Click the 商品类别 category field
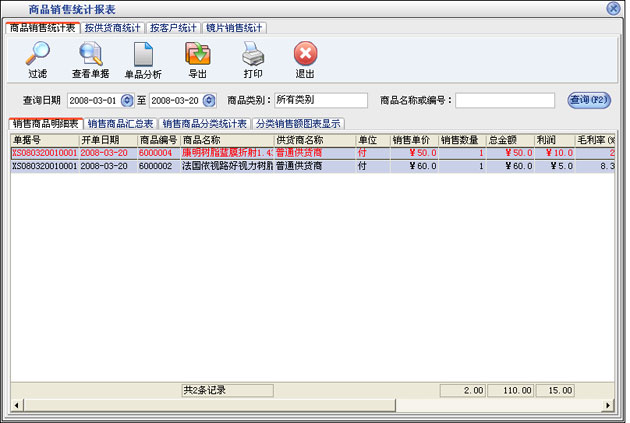Viewport: 630px width, 423px height. [320, 100]
